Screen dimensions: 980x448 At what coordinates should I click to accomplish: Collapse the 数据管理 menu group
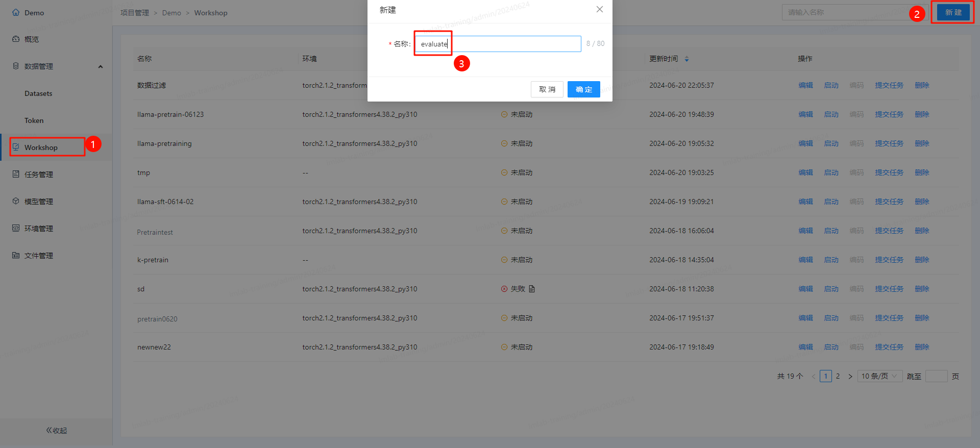pos(101,66)
